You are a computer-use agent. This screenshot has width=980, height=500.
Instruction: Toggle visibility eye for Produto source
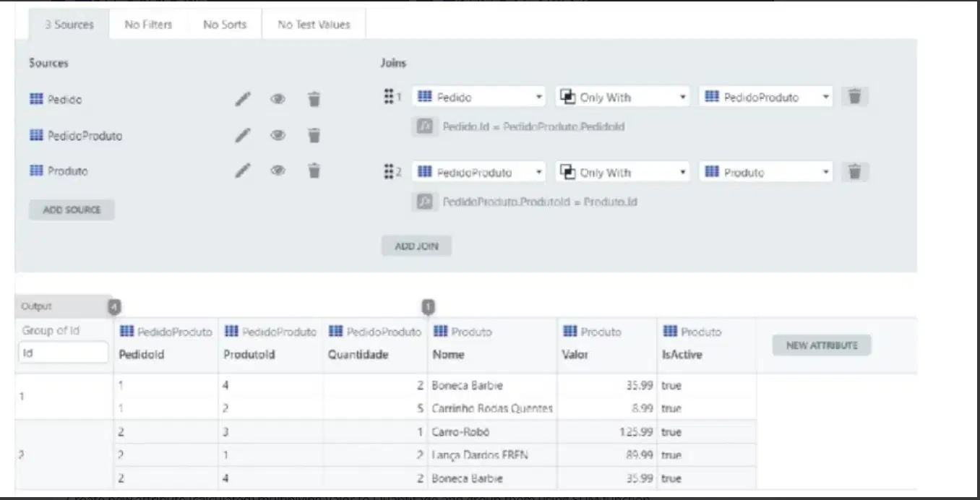[278, 171]
